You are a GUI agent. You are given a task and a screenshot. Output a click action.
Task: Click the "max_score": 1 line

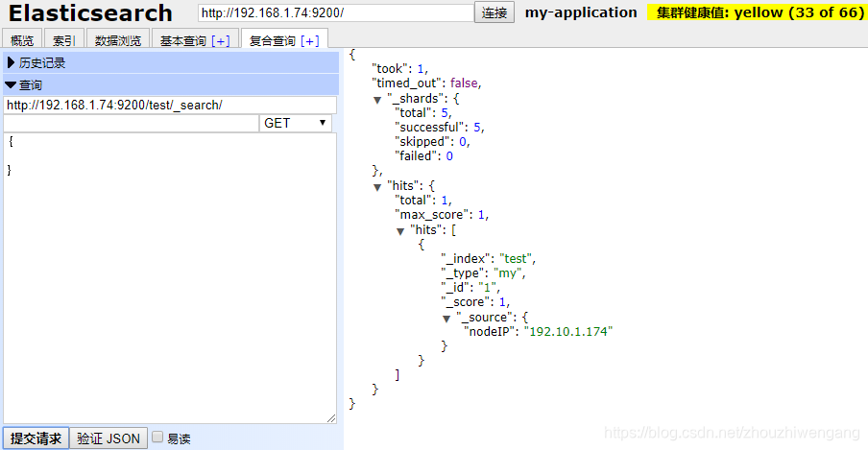click(x=442, y=215)
